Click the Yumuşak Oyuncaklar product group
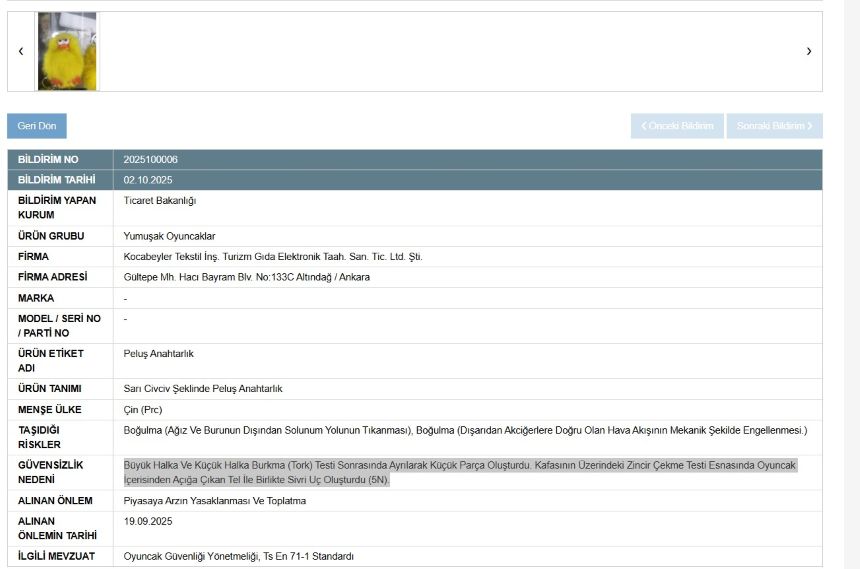 click(x=169, y=237)
